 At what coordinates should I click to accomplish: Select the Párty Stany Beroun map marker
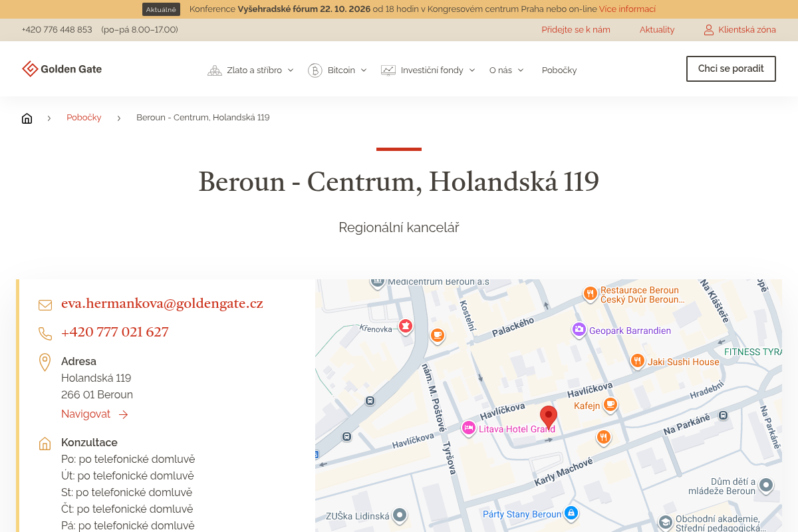click(x=571, y=513)
